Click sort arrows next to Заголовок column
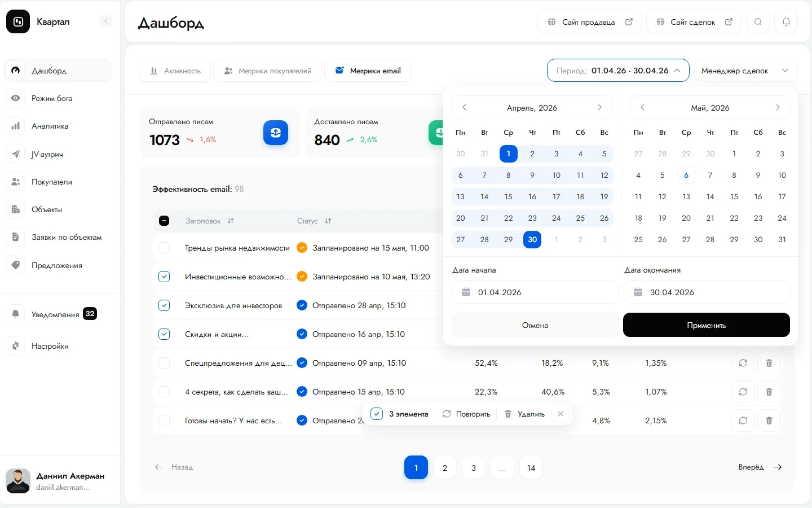The image size is (812, 508). click(231, 221)
